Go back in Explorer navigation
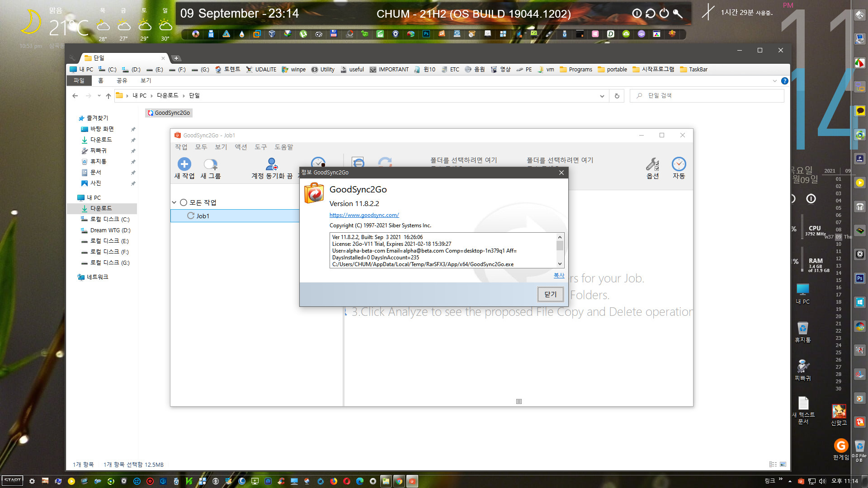The image size is (868, 488). (75, 96)
